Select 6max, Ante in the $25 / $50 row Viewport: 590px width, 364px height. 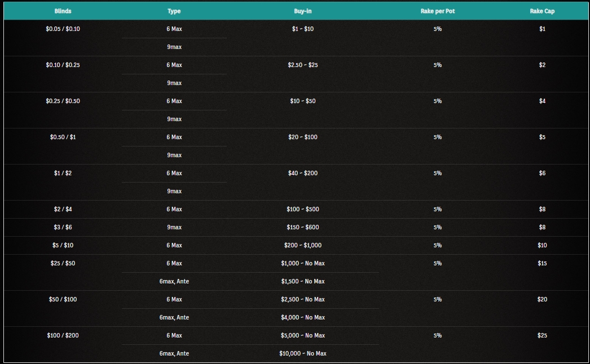point(174,282)
